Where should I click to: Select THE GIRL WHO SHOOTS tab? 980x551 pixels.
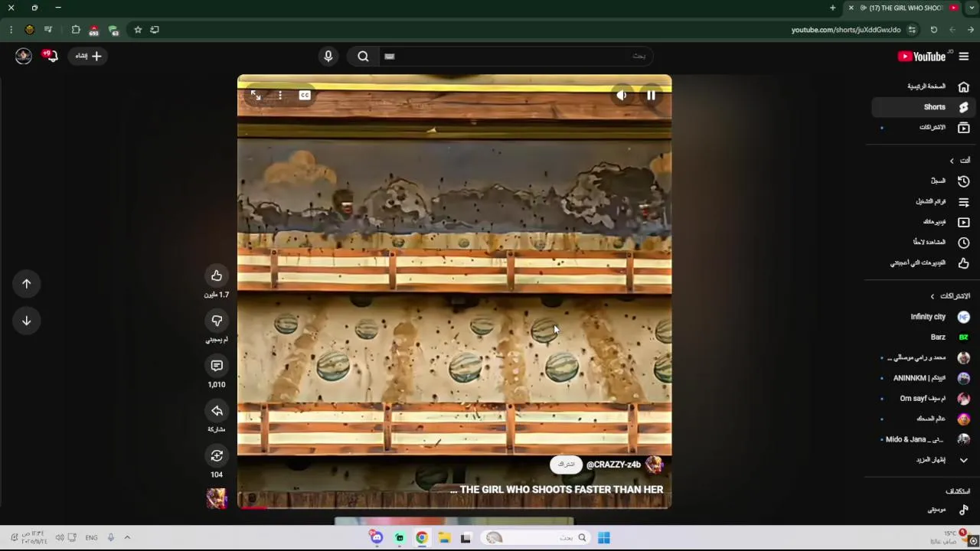point(903,8)
